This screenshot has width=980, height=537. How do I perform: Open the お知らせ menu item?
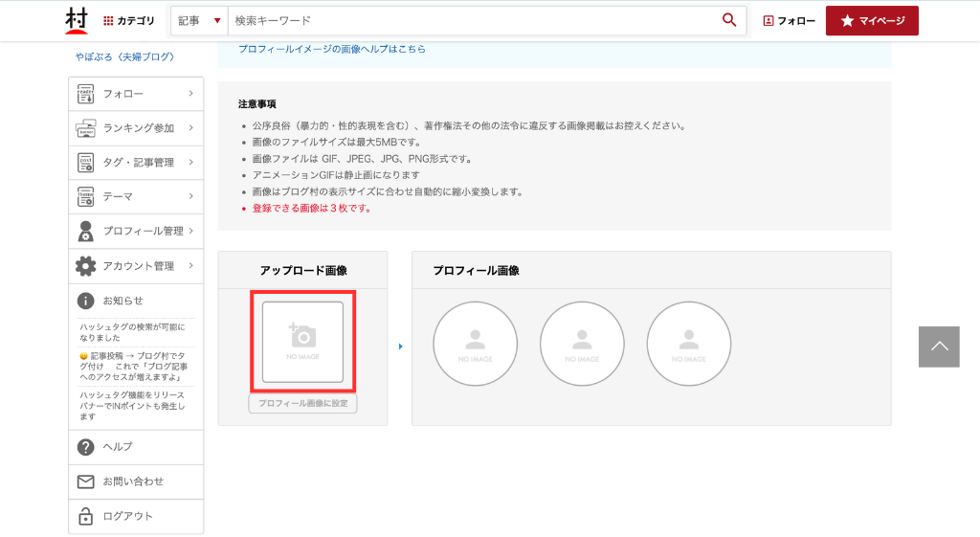[136, 301]
